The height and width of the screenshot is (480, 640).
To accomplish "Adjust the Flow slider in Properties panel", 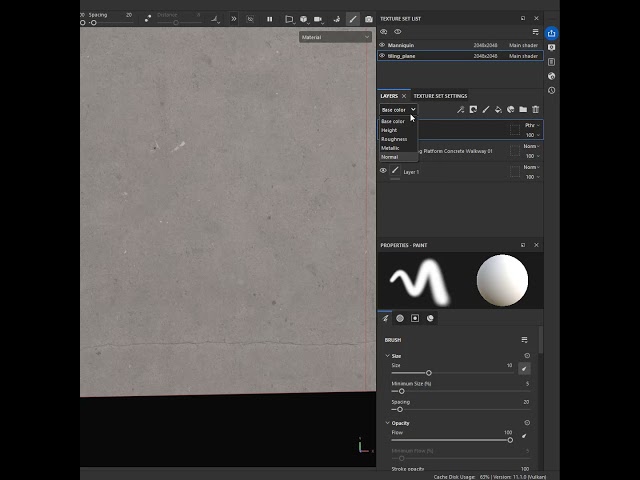I will 452,440.
